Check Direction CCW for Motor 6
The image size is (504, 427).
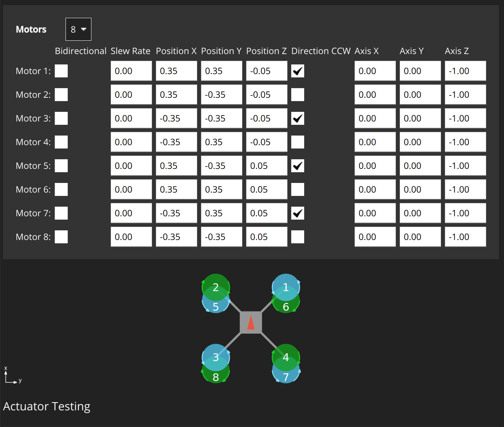[298, 189]
